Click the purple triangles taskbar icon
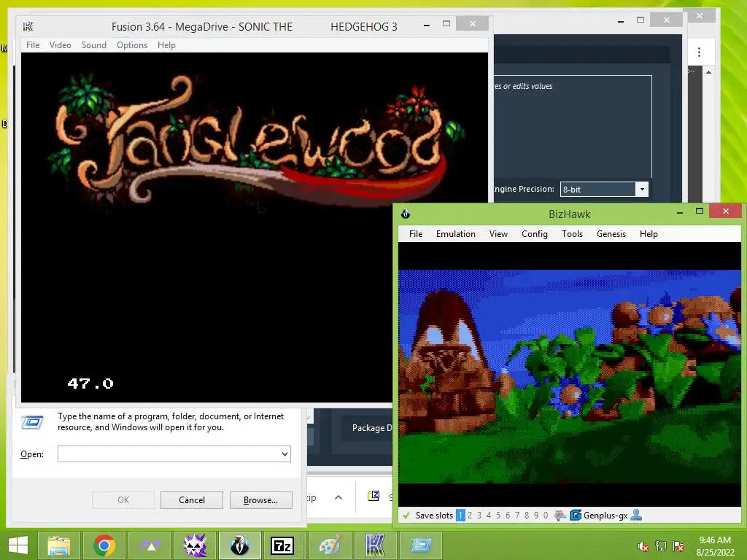 150,545
